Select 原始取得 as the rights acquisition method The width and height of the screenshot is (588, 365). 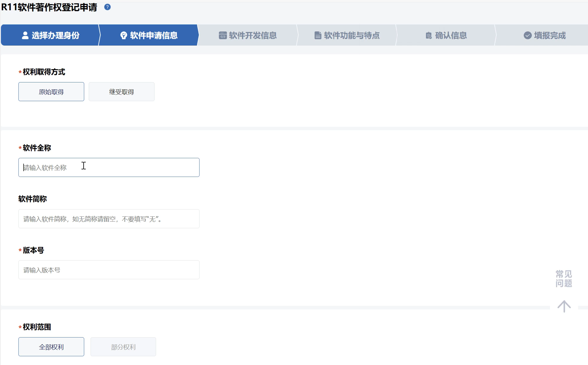[51, 92]
